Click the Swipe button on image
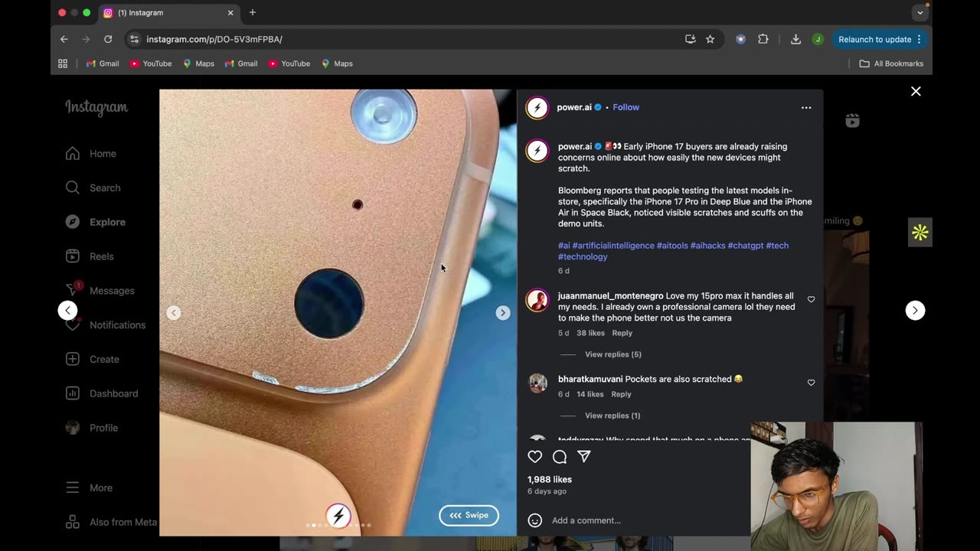980x551 pixels. [x=469, y=515]
